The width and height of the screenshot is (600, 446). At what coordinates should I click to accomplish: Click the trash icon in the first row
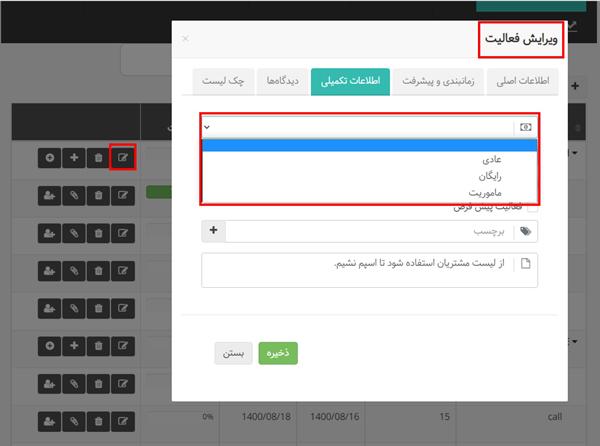pyautogui.click(x=98, y=157)
